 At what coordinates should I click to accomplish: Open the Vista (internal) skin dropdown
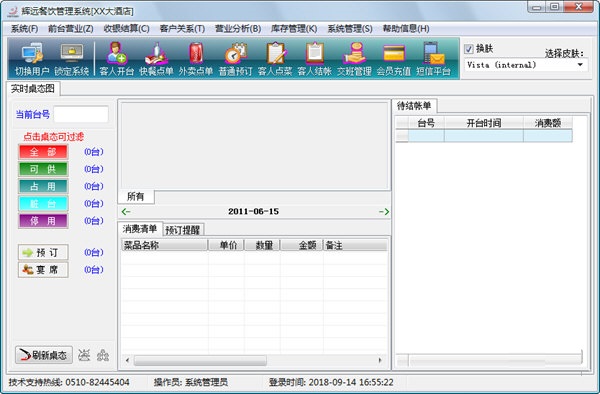pyautogui.click(x=580, y=65)
